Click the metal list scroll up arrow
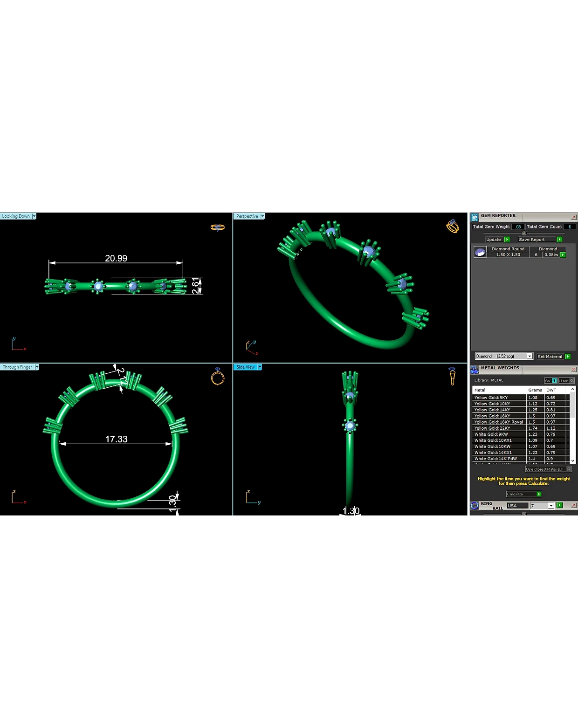 [x=573, y=389]
